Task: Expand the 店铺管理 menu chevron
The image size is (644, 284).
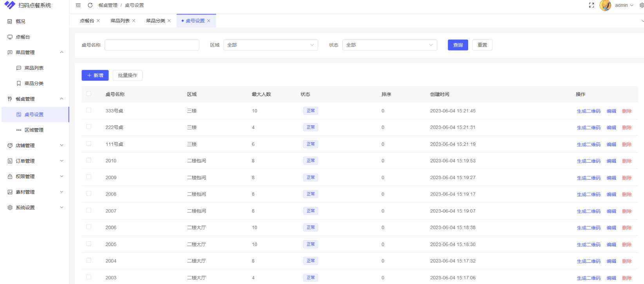Action: (x=62, y=145)
